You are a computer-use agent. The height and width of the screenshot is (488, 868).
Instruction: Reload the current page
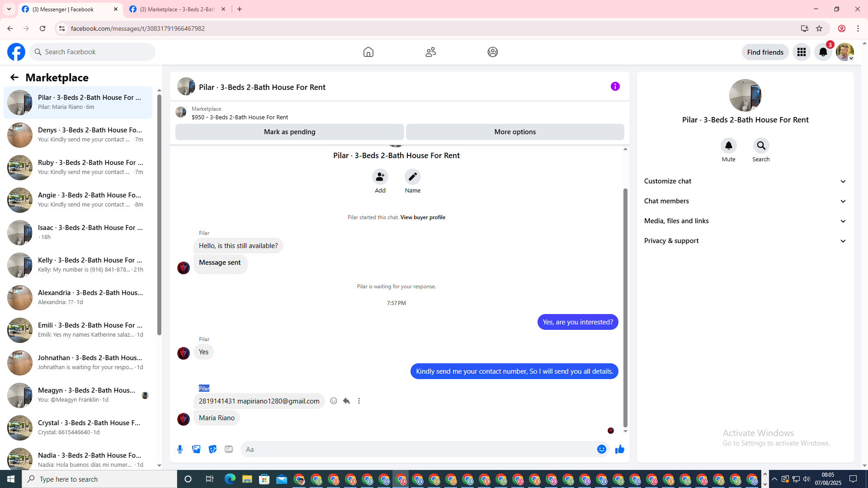[x=42, y=28]
